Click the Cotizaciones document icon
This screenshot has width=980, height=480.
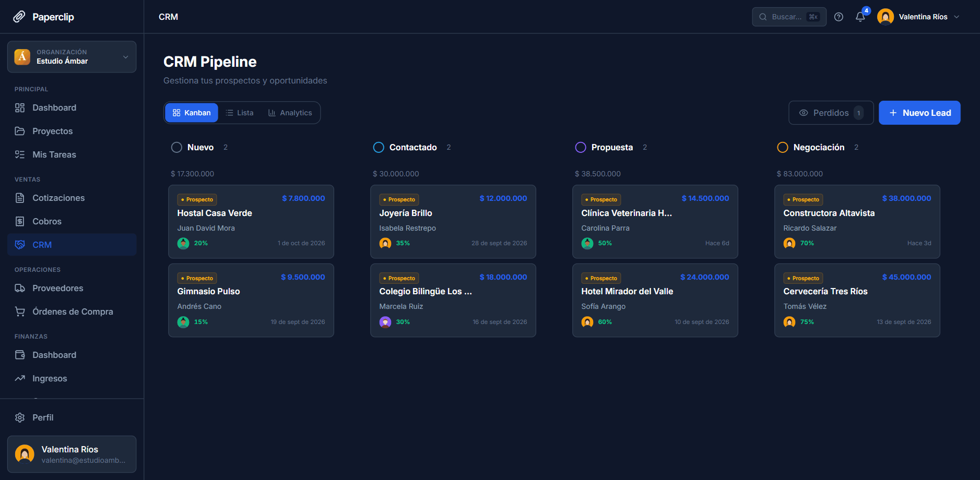point(20,198)
